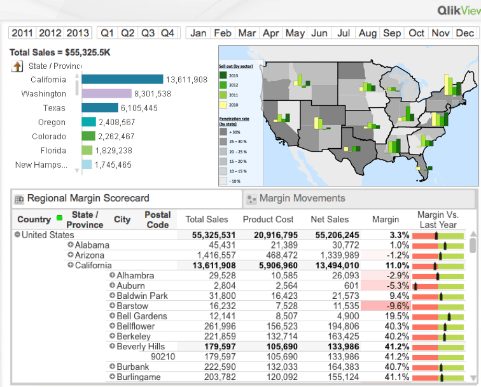481x387 pixels.
Task: Select year 2012 filter
Action: [x=50, y=33]
